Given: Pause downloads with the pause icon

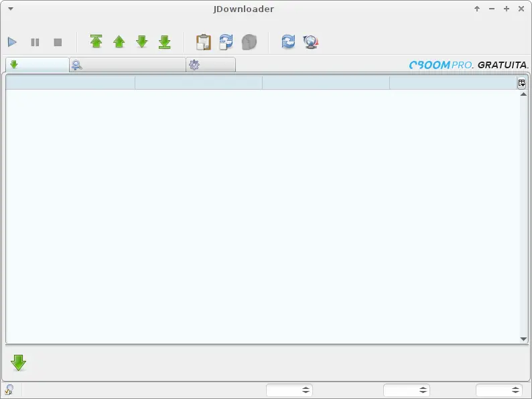Looking at the screenshot, I should point(35,42).
